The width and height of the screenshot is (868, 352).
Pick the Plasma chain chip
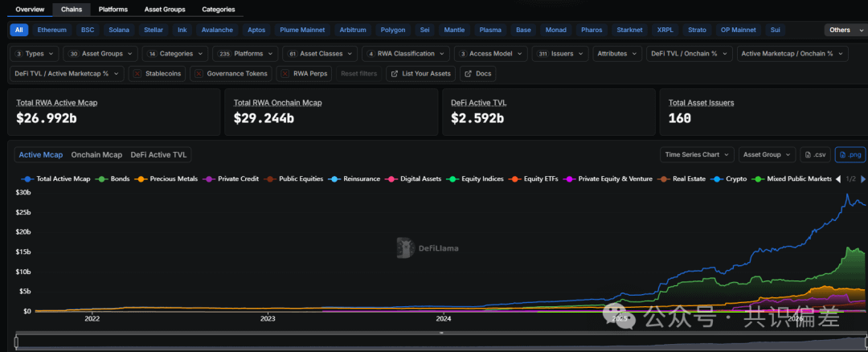pyautogui.click(x=490, y=30)
